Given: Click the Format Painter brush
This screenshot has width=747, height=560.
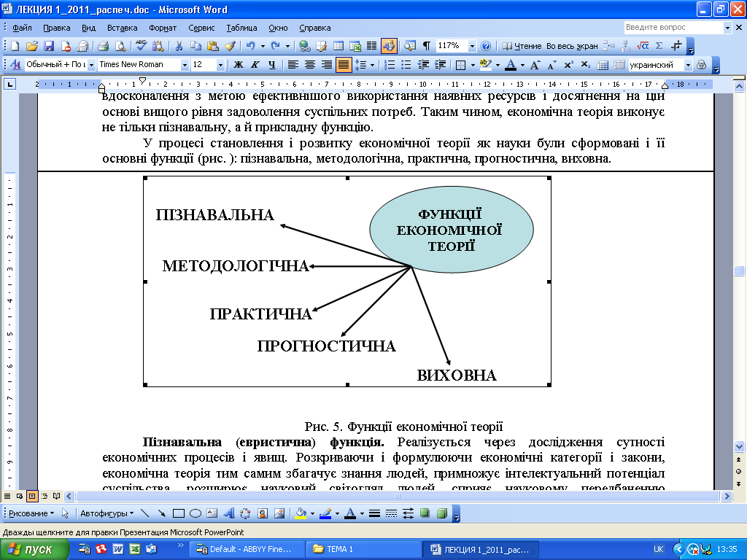Looking at the screenshot, I should (230, 46).
